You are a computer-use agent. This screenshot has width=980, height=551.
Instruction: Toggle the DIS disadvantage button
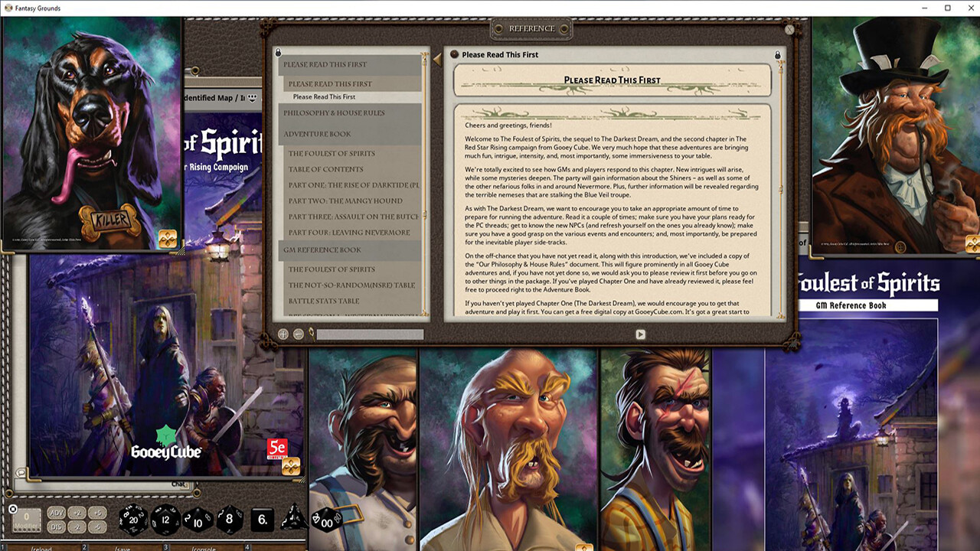coord(55,526)
